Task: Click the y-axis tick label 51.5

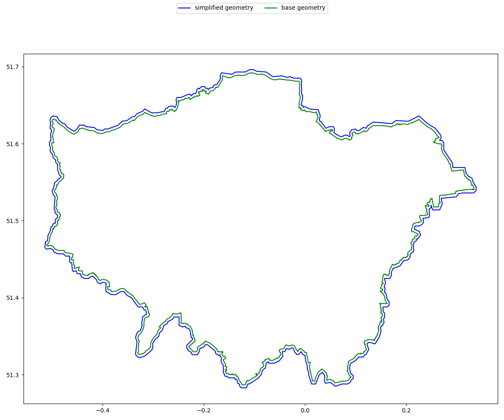Action: 13,221
